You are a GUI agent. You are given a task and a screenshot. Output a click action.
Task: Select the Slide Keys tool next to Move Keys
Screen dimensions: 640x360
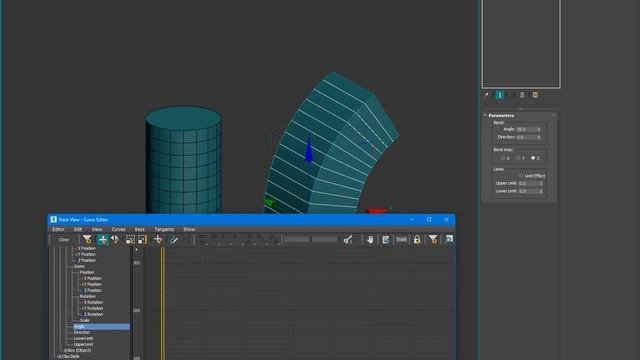[115, 240]
